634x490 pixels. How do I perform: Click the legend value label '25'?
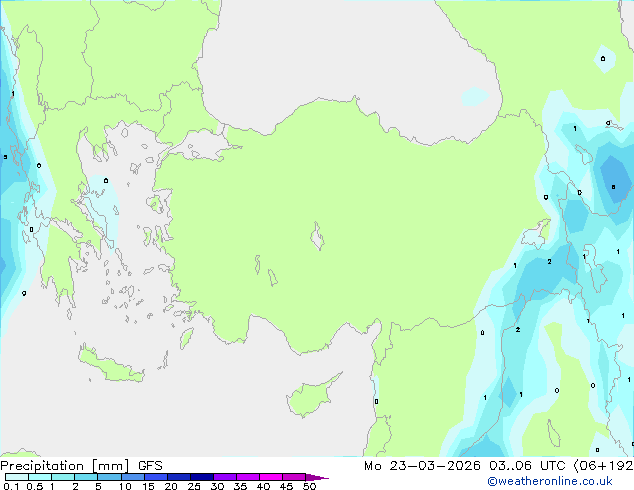click(194, 486)
